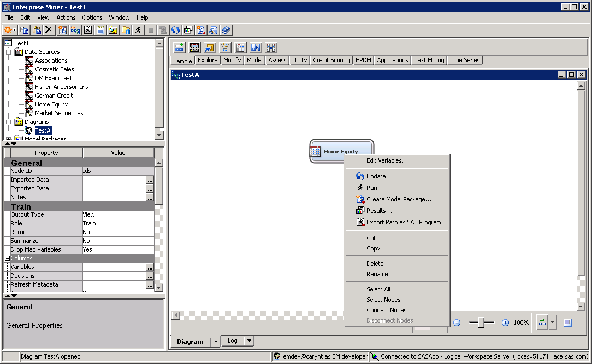Open the layout button dropdown arrow

tap(553, 323)
